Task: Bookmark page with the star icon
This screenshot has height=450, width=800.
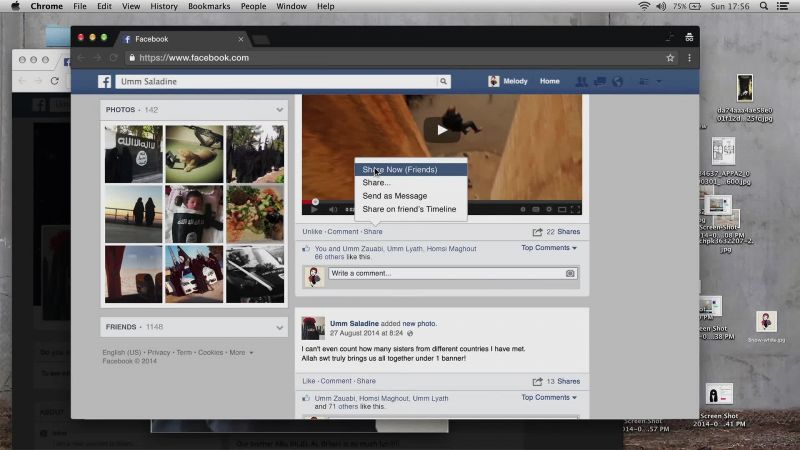Action: pos(670,58)
